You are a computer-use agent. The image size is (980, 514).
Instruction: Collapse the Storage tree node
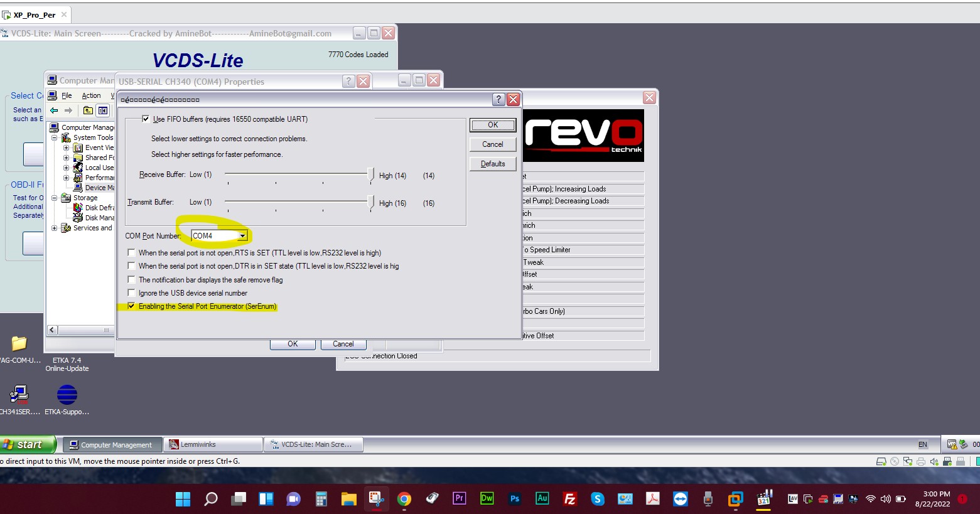tap(54, 198)
